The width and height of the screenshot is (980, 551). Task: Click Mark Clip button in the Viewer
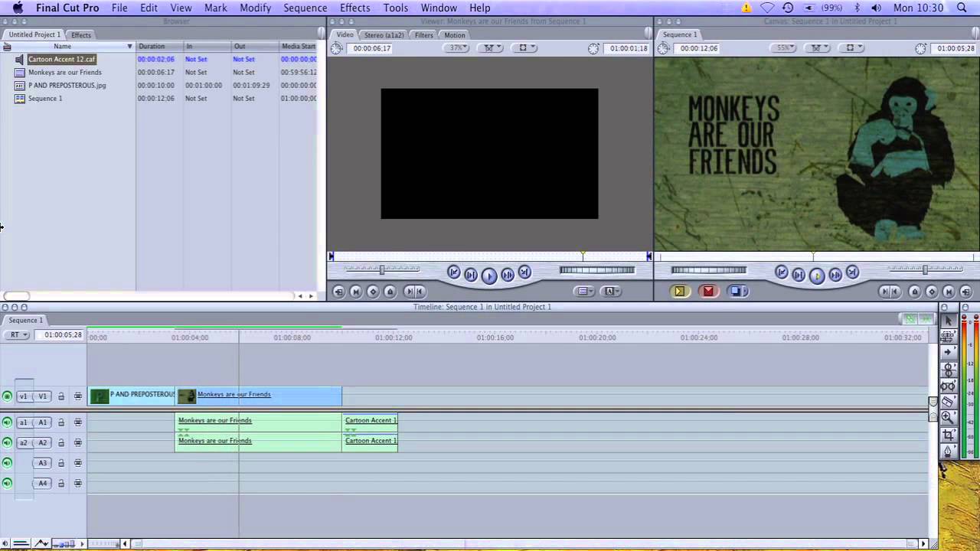coord(355,292)
